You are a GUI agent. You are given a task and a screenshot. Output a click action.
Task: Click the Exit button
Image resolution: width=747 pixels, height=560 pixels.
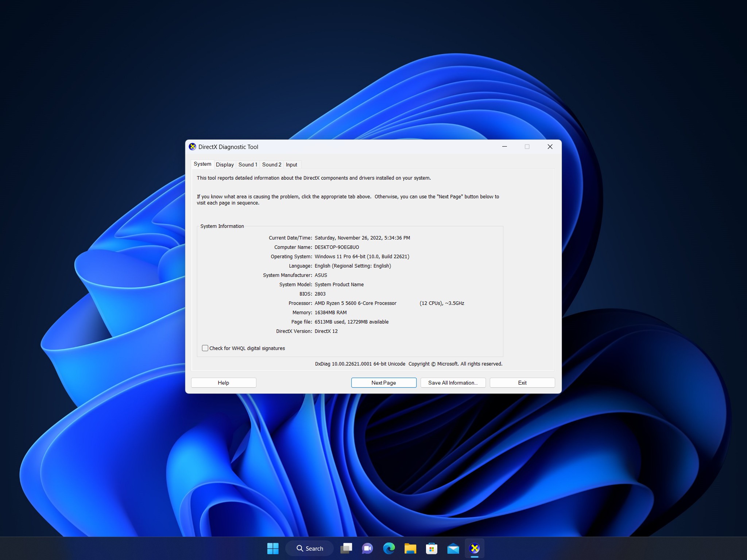522,383
